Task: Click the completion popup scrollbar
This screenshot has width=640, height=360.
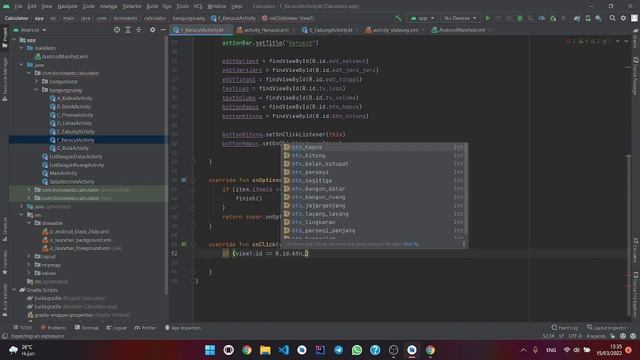Action: click(x=467, y=189)
